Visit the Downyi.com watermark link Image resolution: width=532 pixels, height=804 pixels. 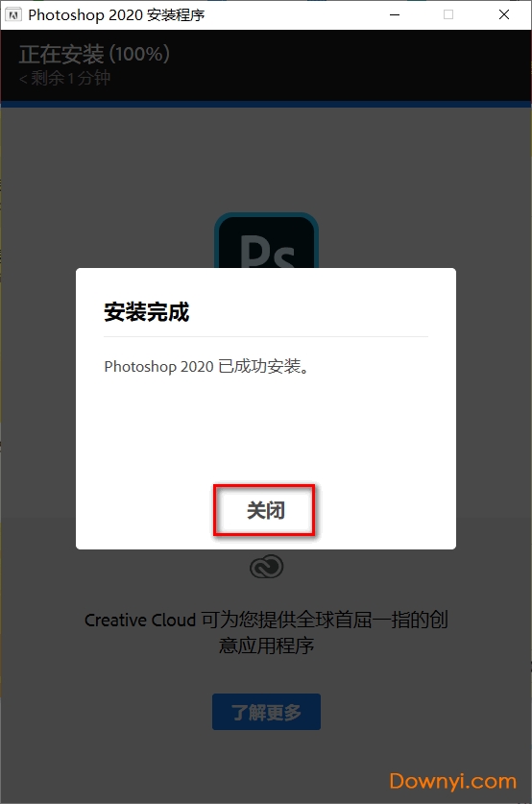(x=453, y=782)
